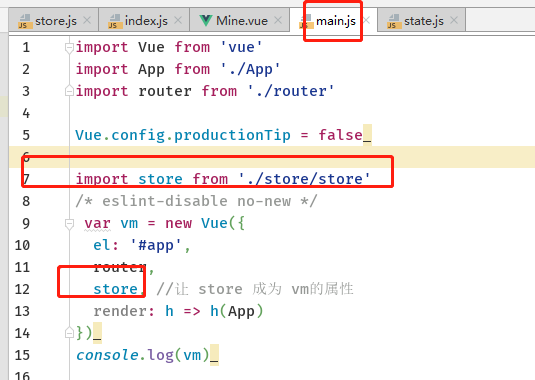Click the store.js JavaScript file icon
The height and width of the screenshot is (380, 535).
pos(25,21)
